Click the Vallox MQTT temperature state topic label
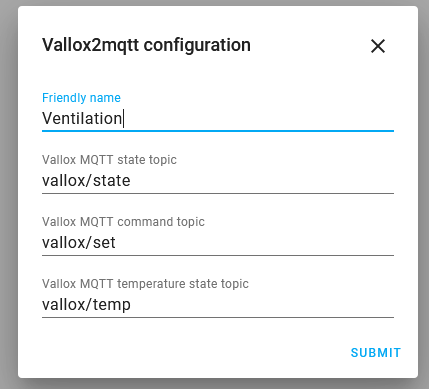 [145, 284]
